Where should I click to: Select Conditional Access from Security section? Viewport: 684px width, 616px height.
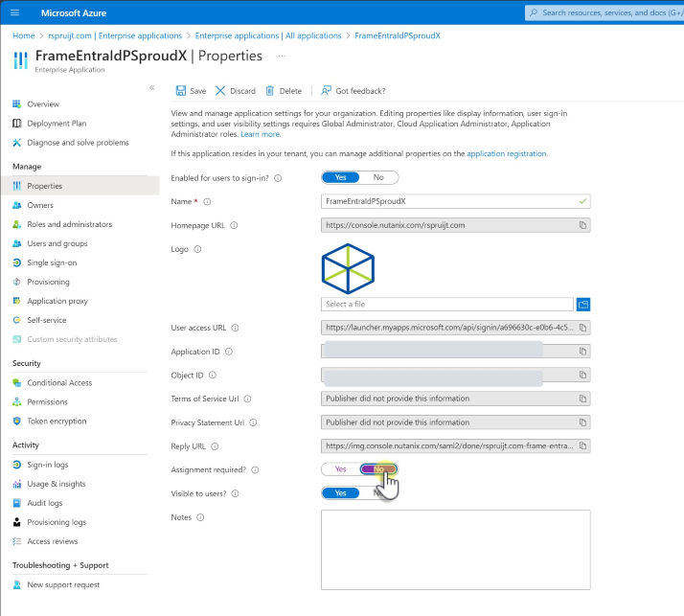pyautogui.click(x=59, y=382)
